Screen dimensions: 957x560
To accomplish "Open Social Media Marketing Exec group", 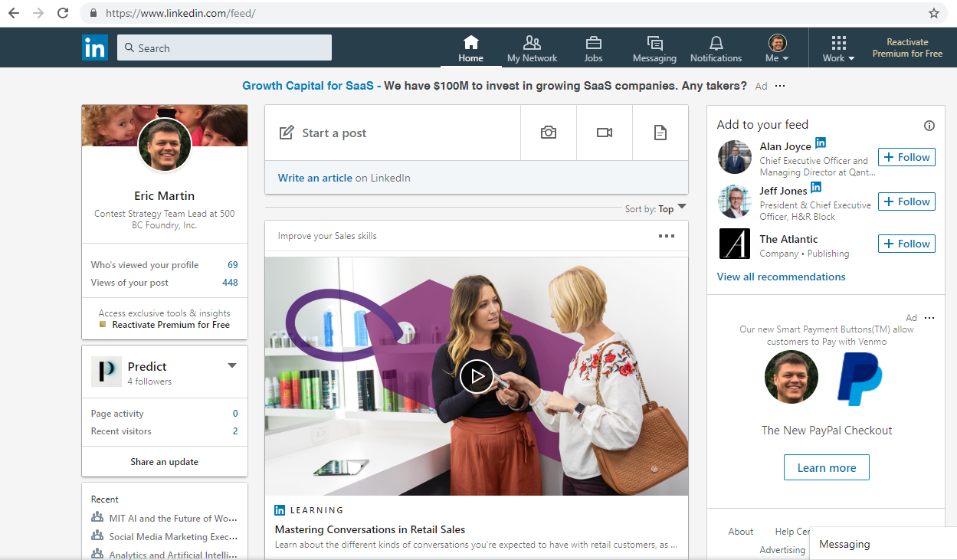I will [x=173, y=537].
